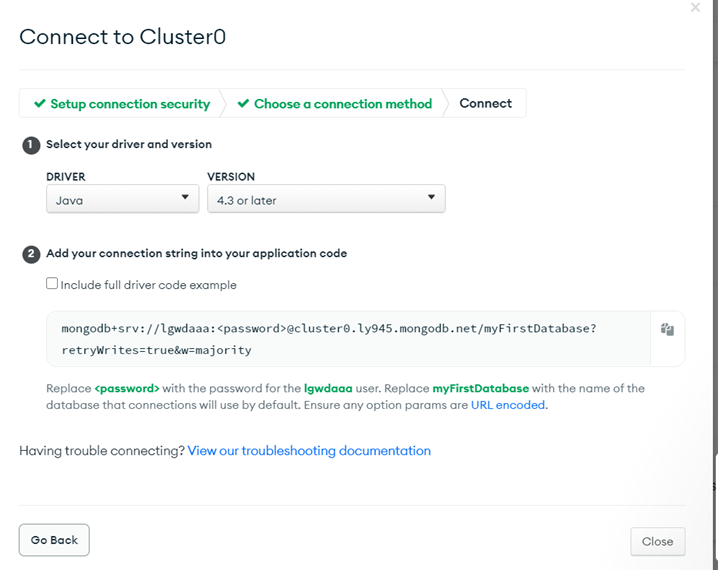The height and width of the screenshot is (570, 718).
Task: Click the step 2 number badge
Action: (31, 254)
